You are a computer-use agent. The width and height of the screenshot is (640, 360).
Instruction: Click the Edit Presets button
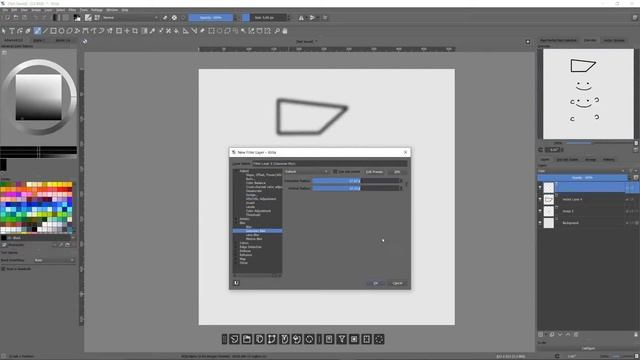tap(374, 171)
